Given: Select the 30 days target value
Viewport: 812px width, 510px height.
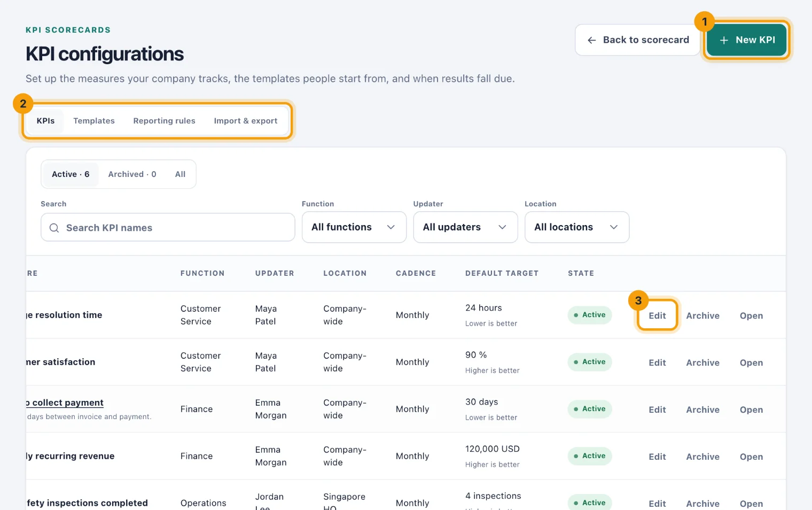Looking at the screenshot, I should tap(481, 402).
